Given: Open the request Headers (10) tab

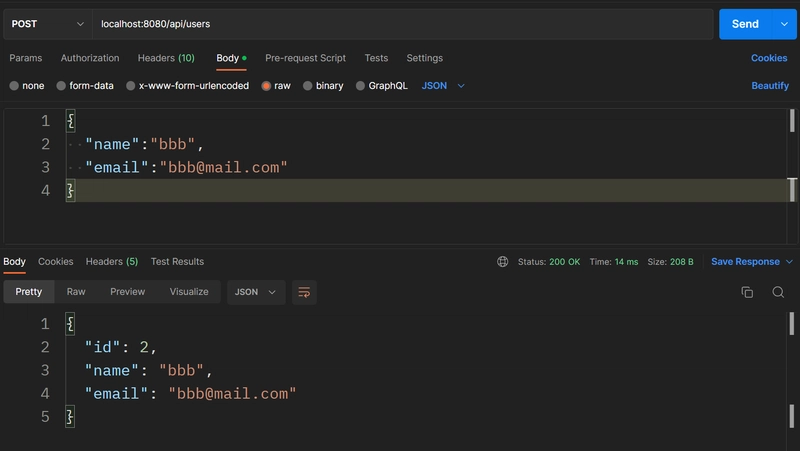Looking at the screenshot, I should coord(166,58).
